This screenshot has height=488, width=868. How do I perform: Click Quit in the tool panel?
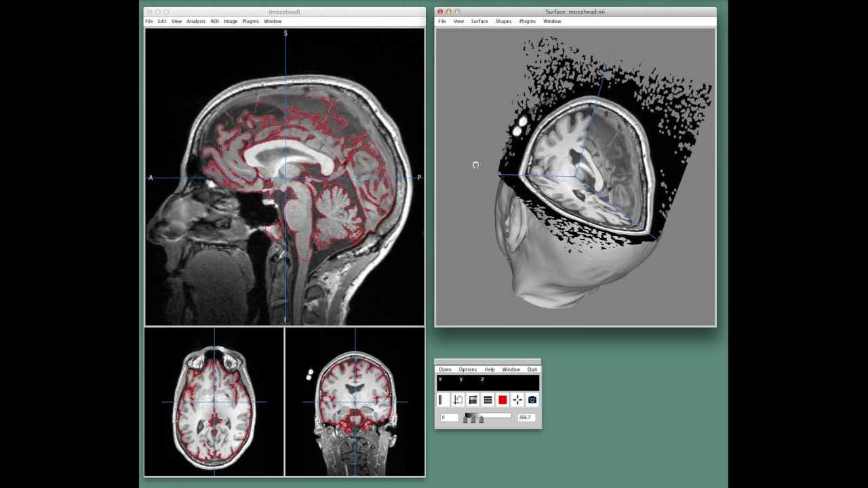tap(532, 369)
